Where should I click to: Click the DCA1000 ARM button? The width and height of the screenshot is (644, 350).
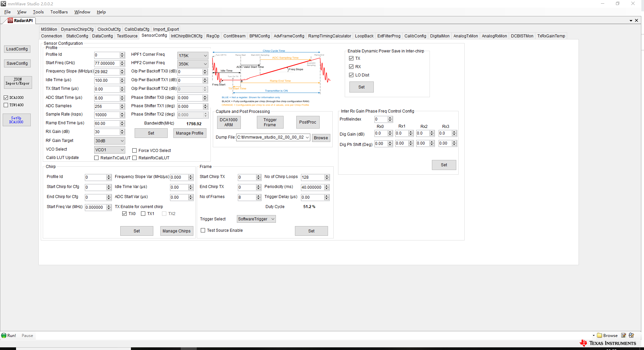229,122
